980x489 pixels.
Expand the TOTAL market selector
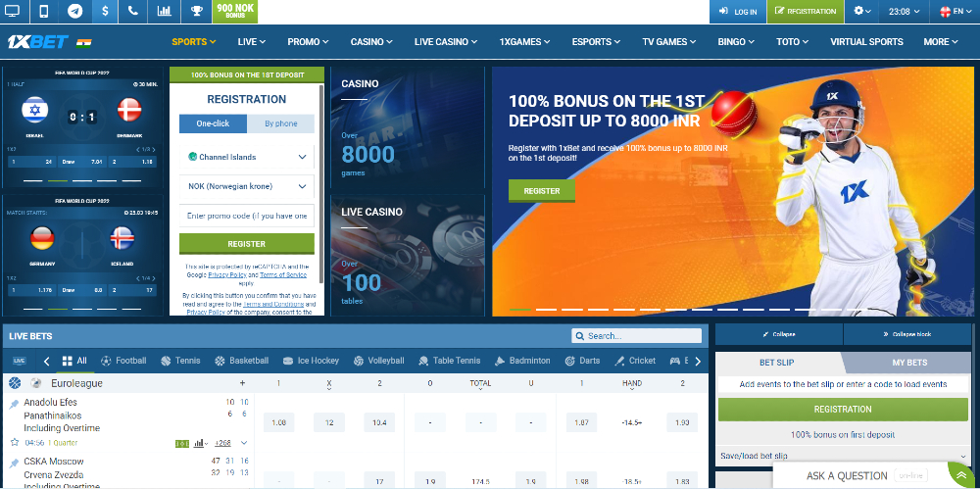point(480,384)
